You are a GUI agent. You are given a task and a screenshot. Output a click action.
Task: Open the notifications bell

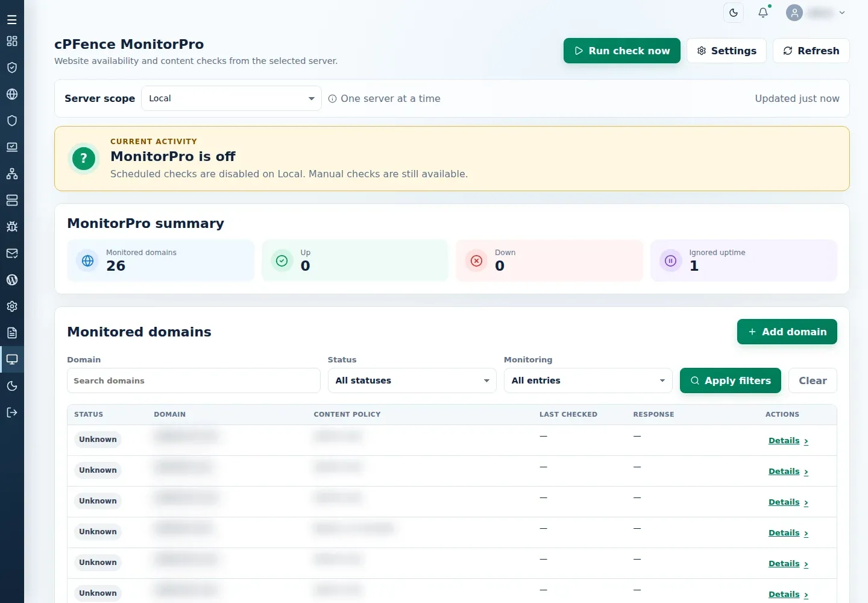(x=763, y=13)
